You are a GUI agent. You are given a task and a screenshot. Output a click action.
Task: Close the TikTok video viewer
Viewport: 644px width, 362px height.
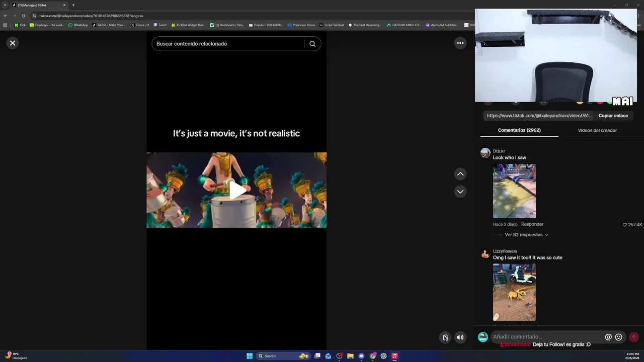(x=13, y=43)
